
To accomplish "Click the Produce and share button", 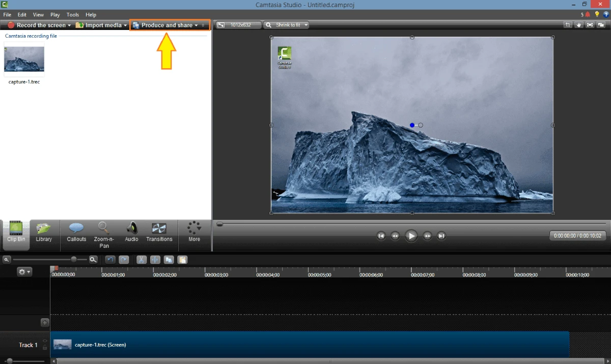I will tap(162, 25).
